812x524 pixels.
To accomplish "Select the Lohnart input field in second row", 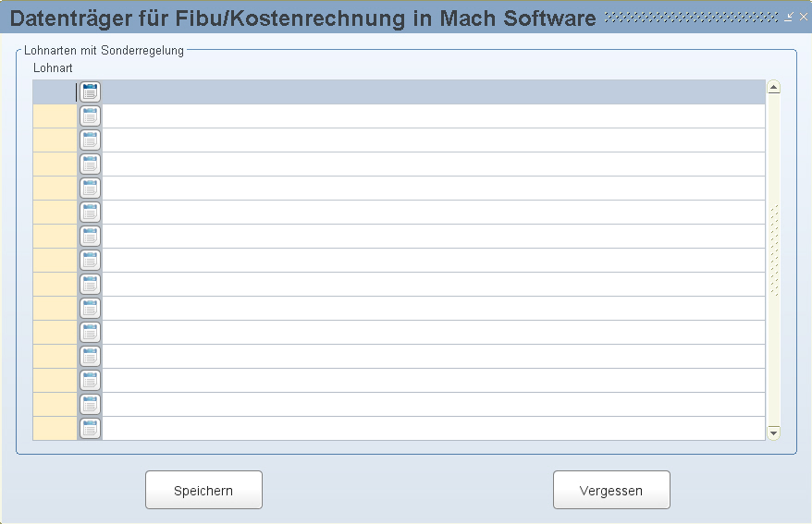I will (55, 116).
